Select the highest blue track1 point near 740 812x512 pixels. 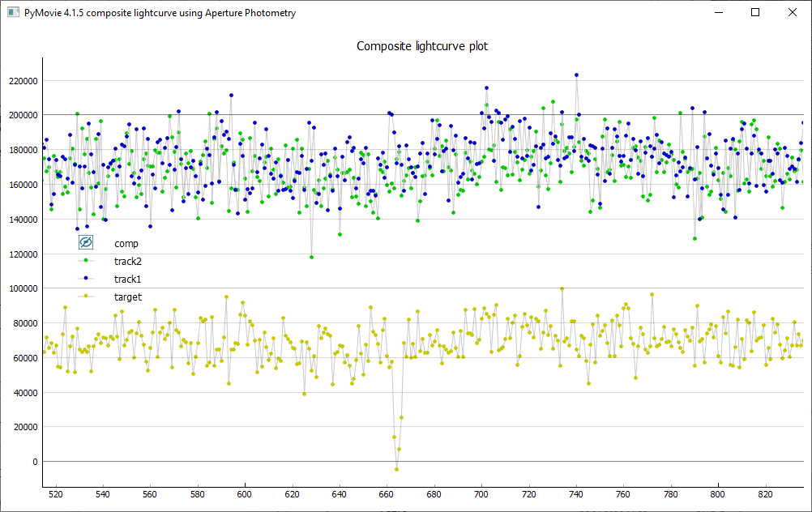coord(576,75)
